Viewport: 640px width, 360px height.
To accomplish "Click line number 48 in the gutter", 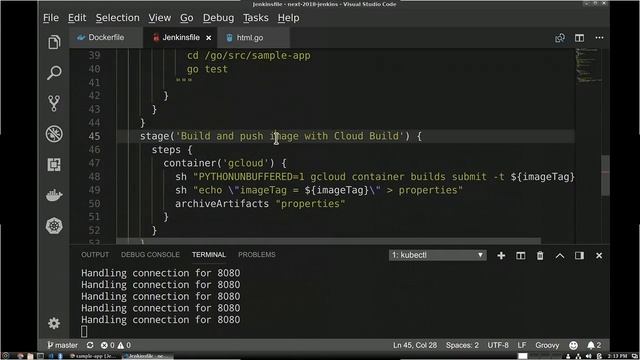I will coord(94,177).
